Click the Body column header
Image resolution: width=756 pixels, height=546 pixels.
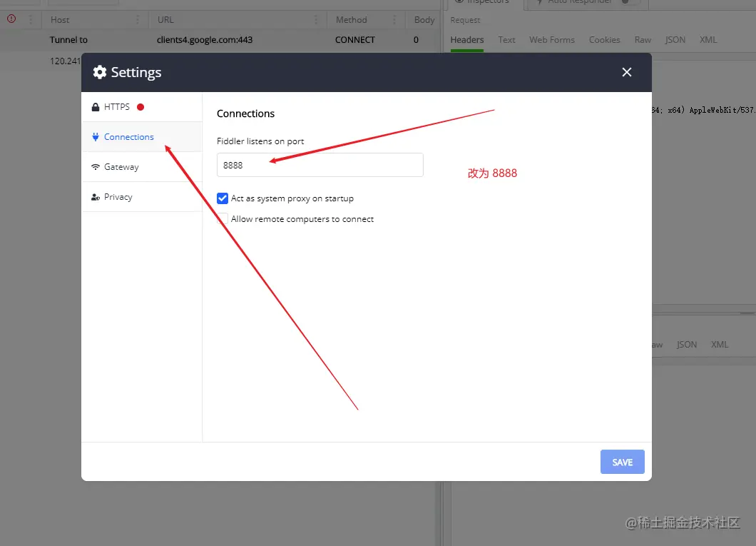coord(424,20)
